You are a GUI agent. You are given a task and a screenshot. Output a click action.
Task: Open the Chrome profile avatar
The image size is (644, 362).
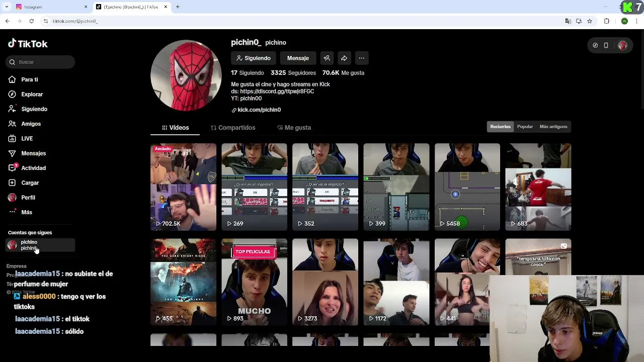click(x=624, y=21)
